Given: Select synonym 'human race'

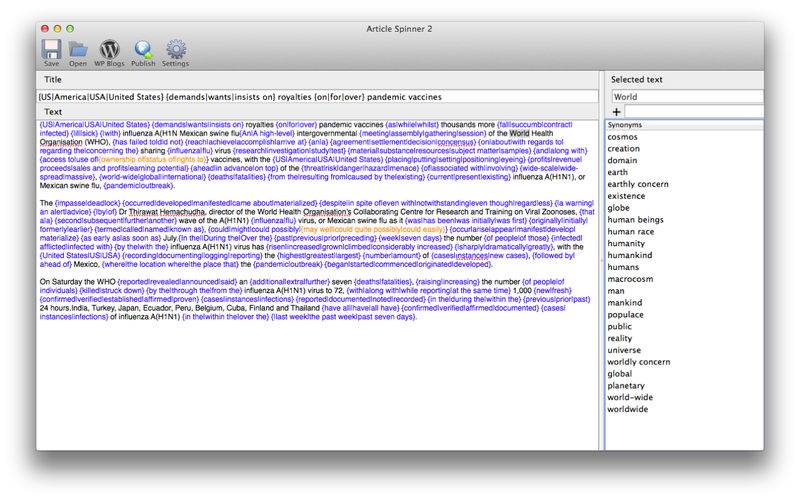Looking at the screenshot, I should (631, 232).
